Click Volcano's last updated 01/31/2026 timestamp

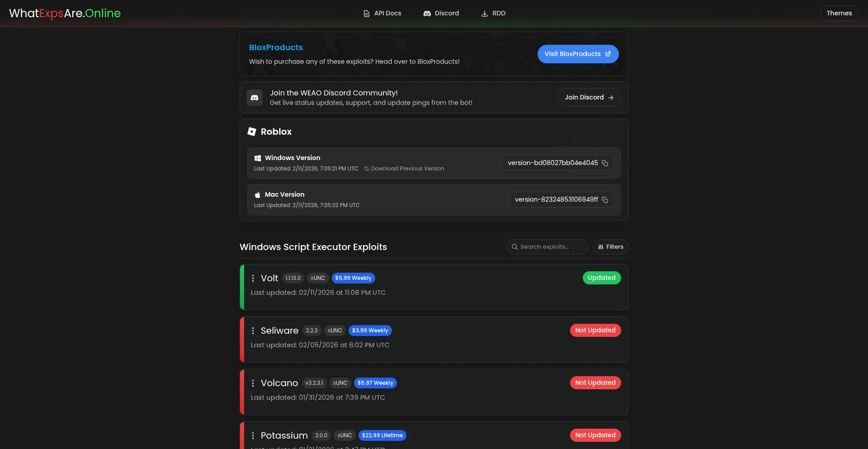click(318, 397)
